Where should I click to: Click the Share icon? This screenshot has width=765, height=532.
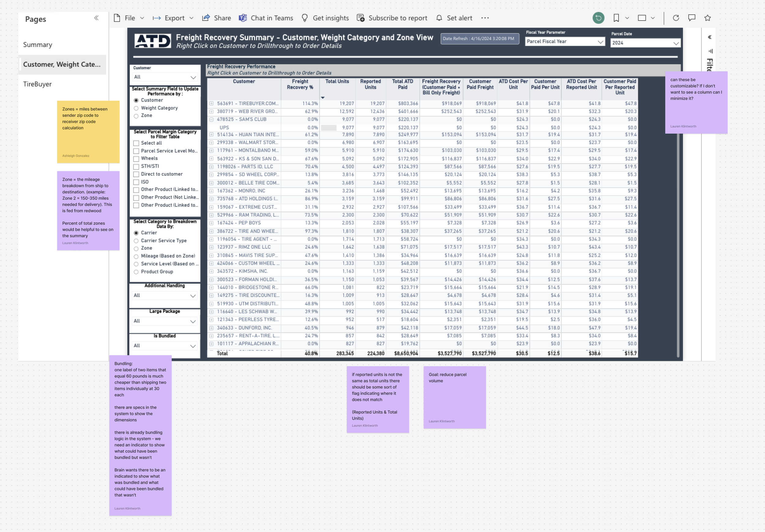pos(207,18)
